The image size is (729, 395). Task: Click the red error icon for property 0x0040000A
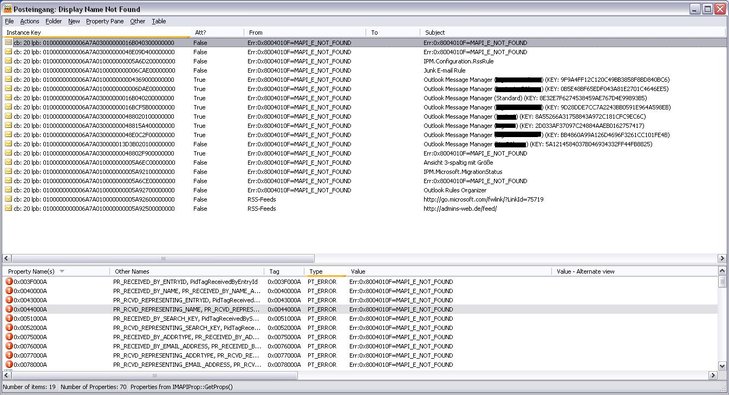pos(9,291)
